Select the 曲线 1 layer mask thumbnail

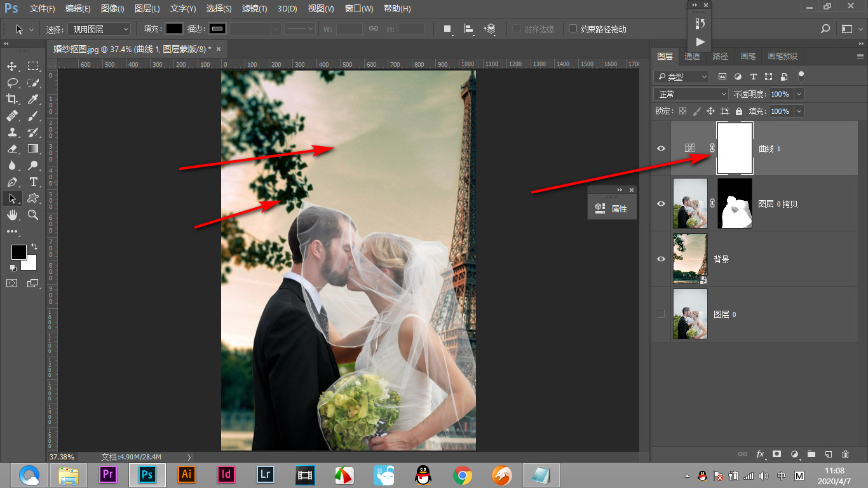[x=735, y=148]
